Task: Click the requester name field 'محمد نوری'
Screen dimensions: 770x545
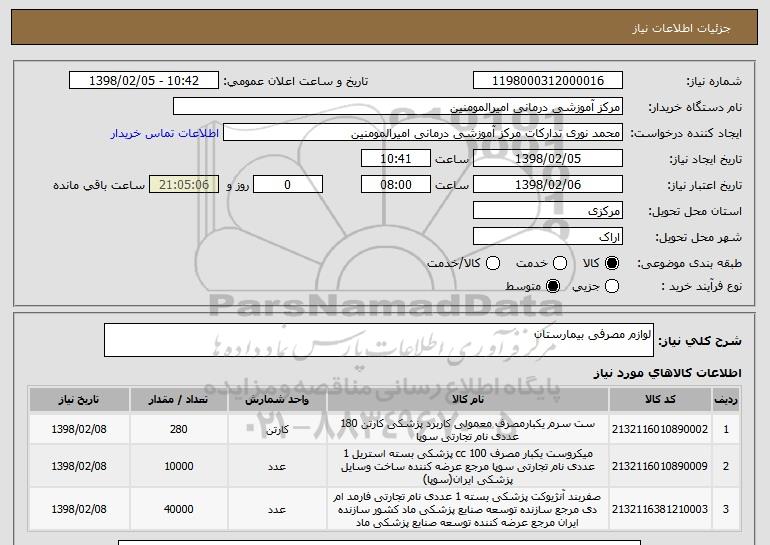Action: pyautogui.click(x=423, y=133)
